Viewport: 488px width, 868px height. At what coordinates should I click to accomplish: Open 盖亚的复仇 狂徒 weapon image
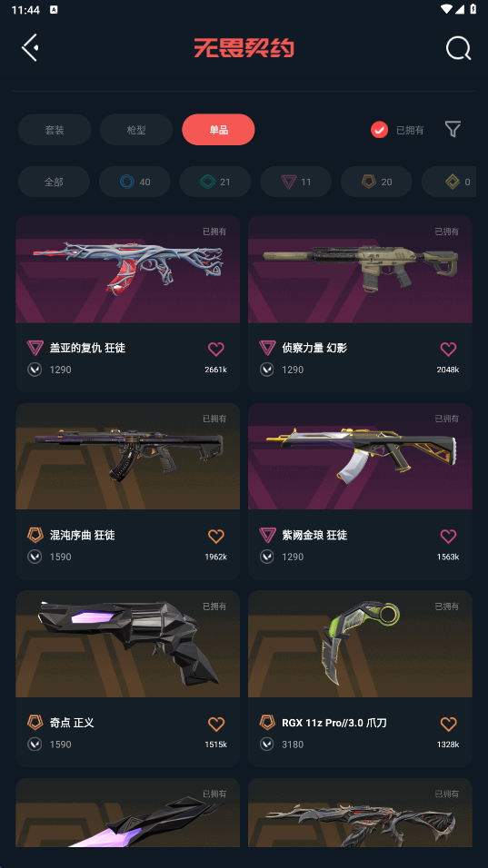[127, 270]
